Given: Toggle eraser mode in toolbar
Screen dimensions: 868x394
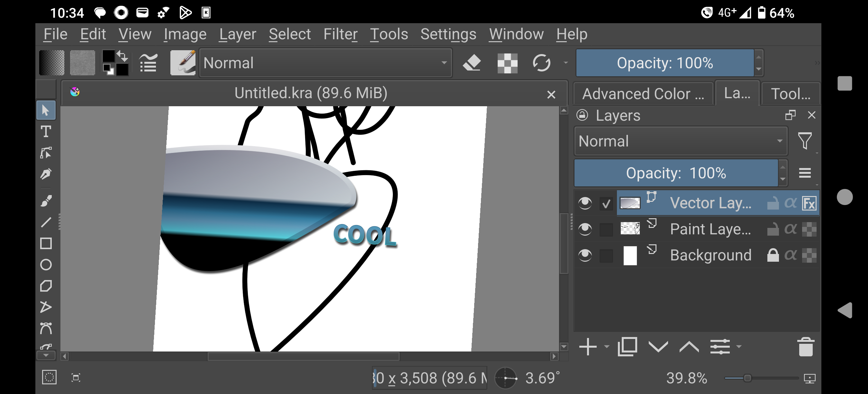Looking at the screenshot, I should (472, 63).
